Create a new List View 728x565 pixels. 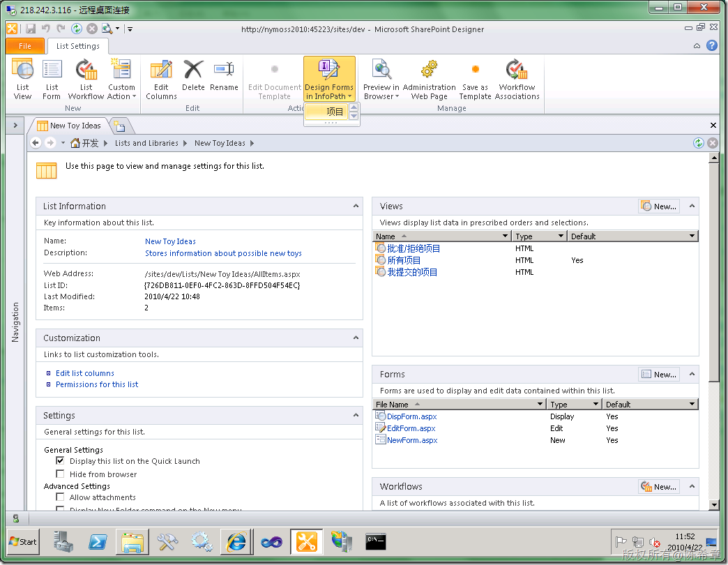click(x=22, y=80)
